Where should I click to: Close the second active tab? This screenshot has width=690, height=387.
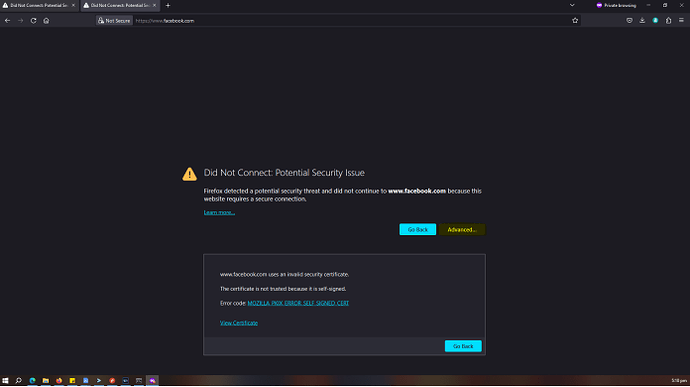[x=154, y=6]
